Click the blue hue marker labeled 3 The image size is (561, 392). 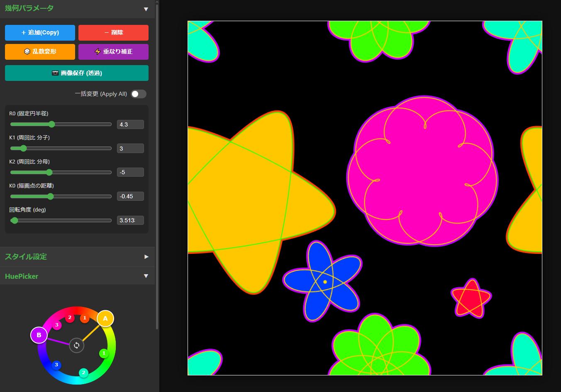click(56, 365)
